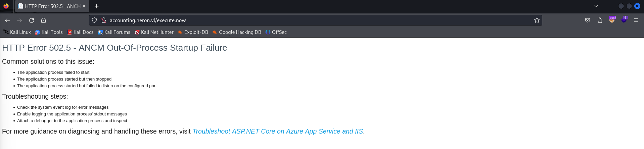Click the purple extension icon with badge 6
This screenshot has width=644, height=149.
[x=624, y=20]
